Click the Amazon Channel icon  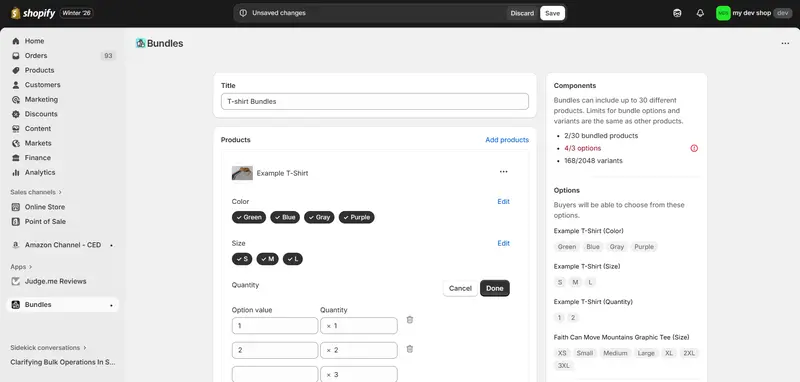(16, 245)
